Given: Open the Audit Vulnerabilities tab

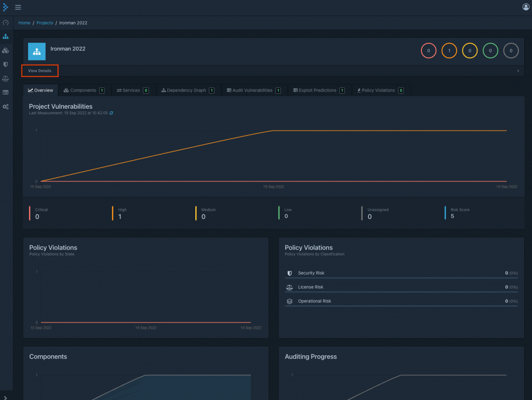Looking at the screenshot, I should pyautogui.click(x=254, y=91).
